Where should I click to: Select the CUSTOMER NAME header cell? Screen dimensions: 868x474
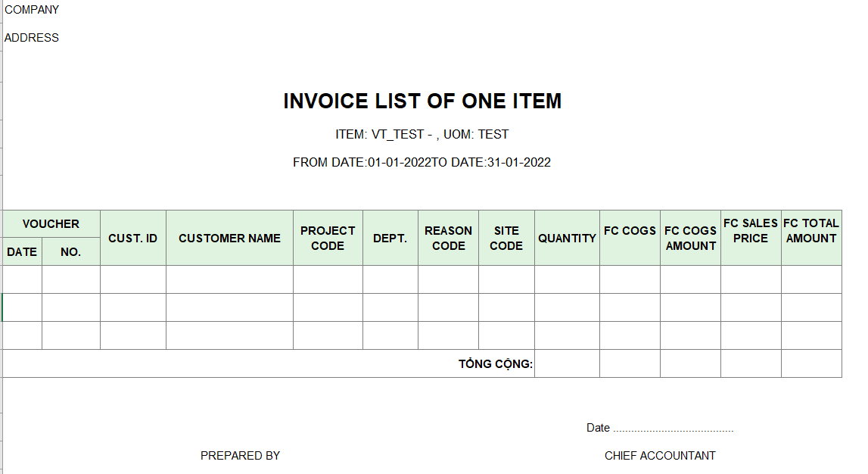[x=230, y=238]
